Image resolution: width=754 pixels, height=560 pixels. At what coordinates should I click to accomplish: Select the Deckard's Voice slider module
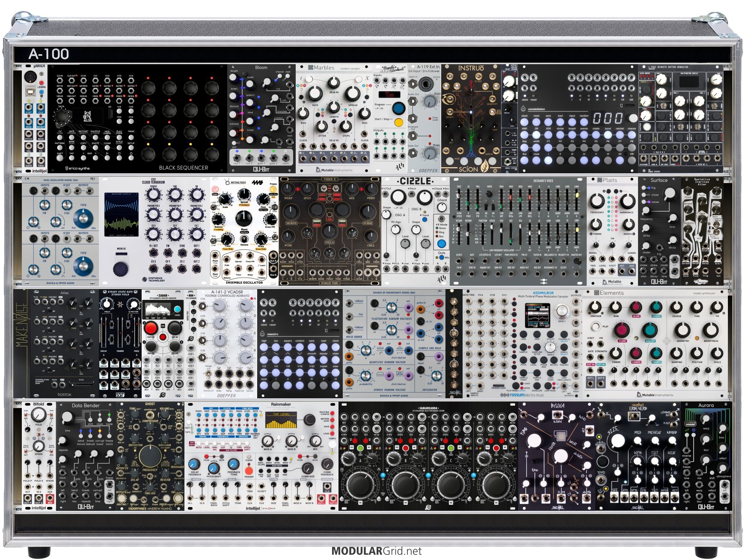(x=518, y=231)
